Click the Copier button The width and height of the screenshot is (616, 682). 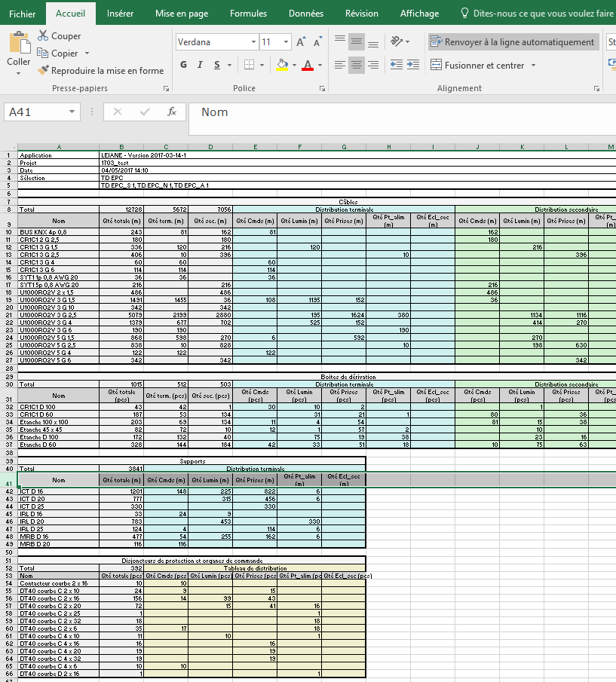63,54
